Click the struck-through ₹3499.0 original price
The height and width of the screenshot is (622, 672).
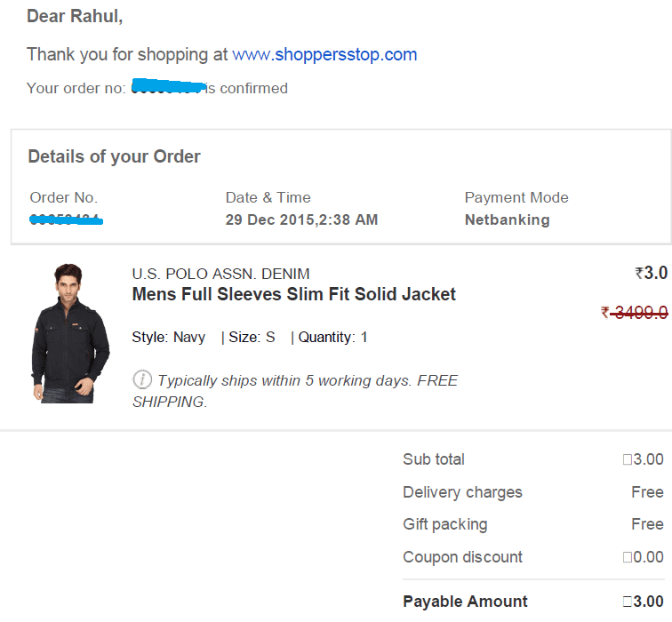(635, 313)
